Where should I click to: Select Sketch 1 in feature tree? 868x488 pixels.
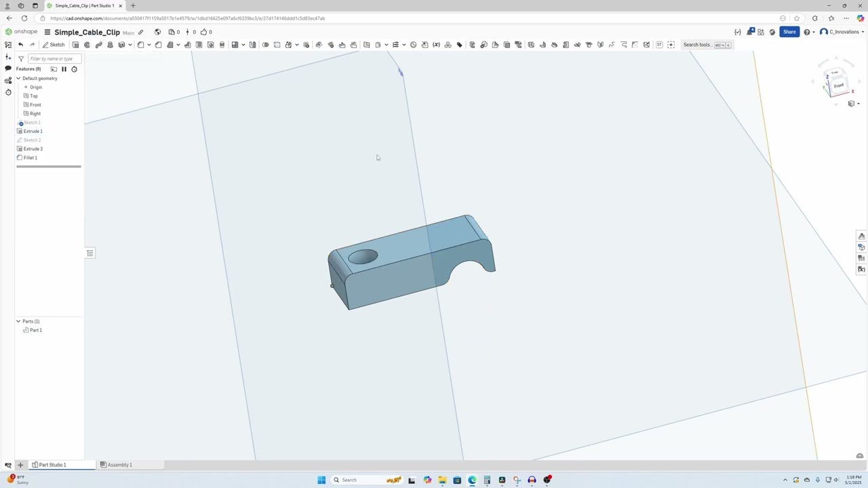coord(32,123)
